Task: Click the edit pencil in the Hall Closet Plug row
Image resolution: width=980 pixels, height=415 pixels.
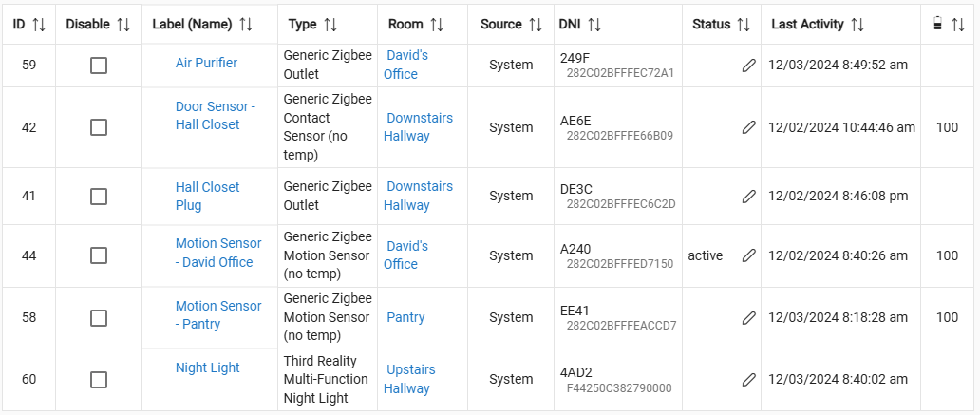Action: (749, 197)
